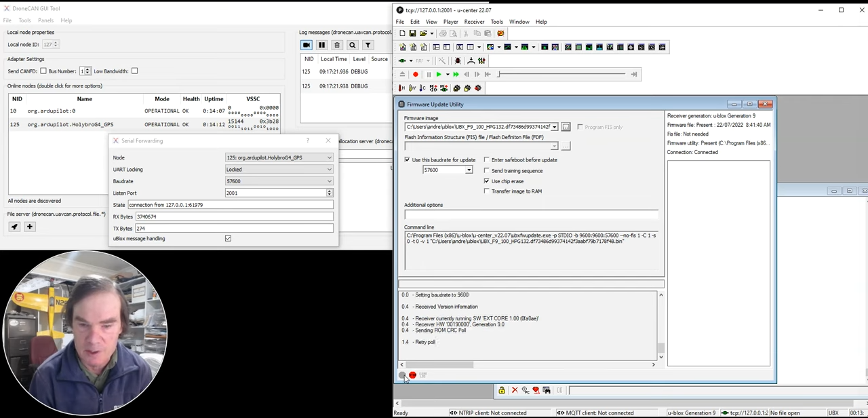The image size is (868, 418).
Task: Clear log messages with the trash icon
Action: (x=337, y=45)
